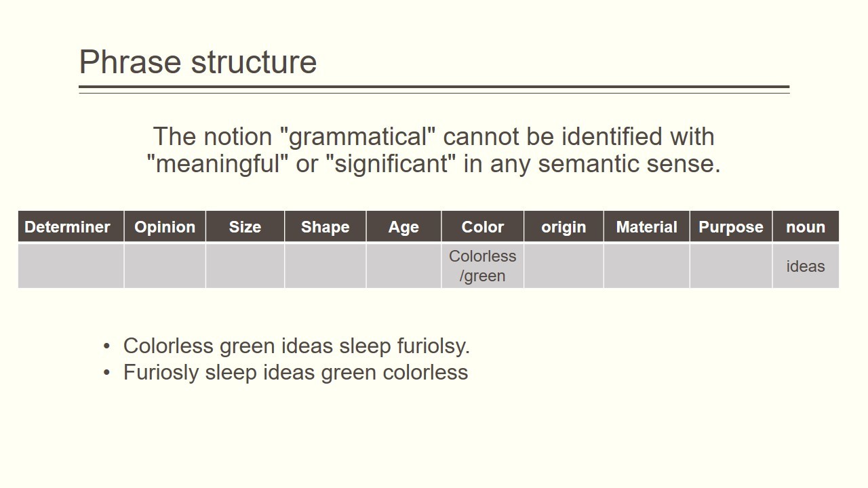This screenshot has height=488, width=868.
Task: Click the empty cell under Determiner
Action: tap(71, 266)
